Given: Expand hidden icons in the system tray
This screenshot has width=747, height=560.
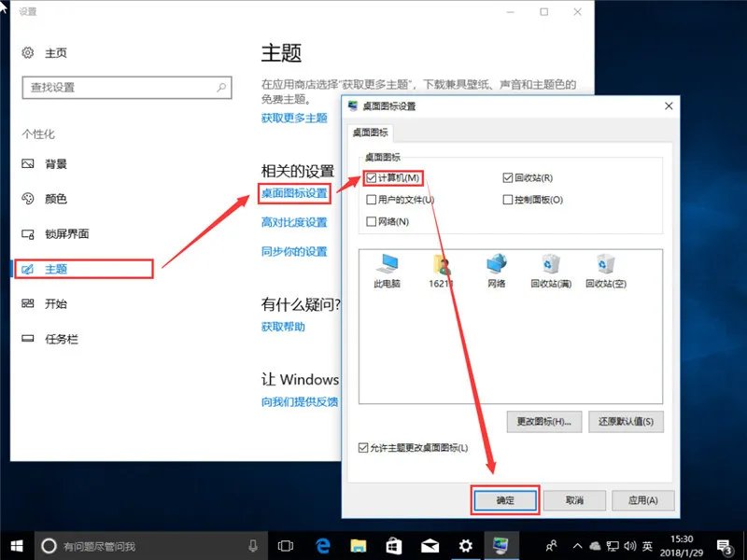Looking at the screenshot, I should point(578,544).
